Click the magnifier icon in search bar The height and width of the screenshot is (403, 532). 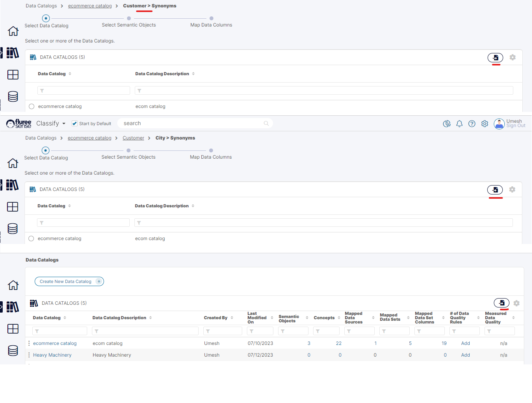tap(266, 124)
